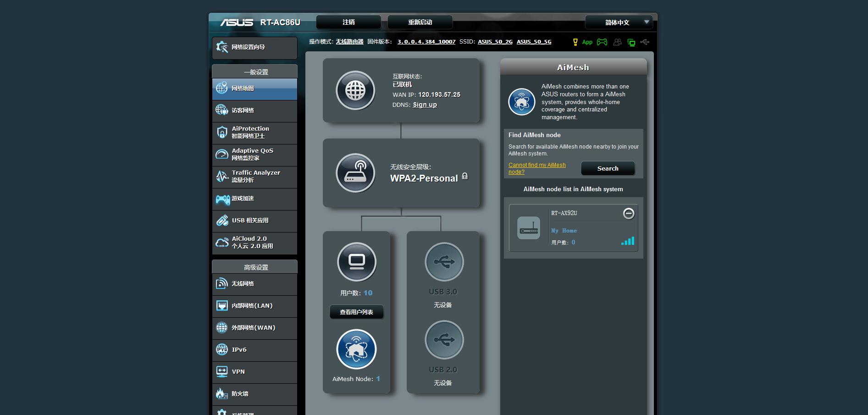Click the wireless router icon
The image size is (868, 415).
point(355,173)
